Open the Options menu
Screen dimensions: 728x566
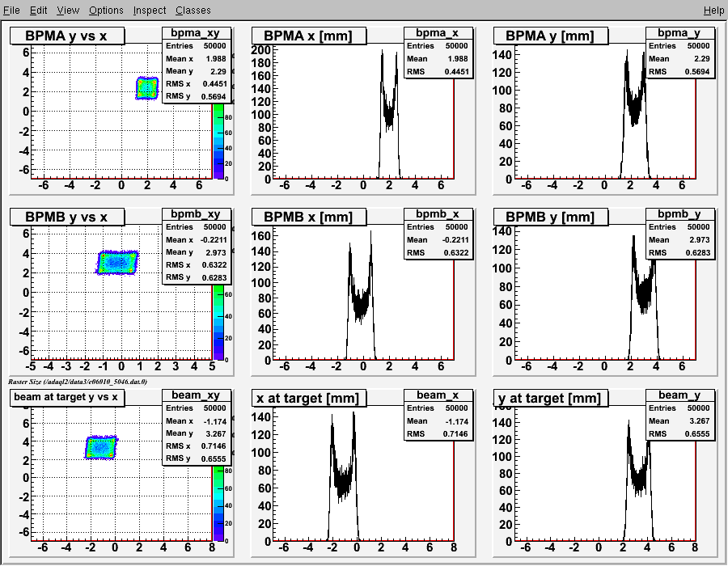[106, 11]
